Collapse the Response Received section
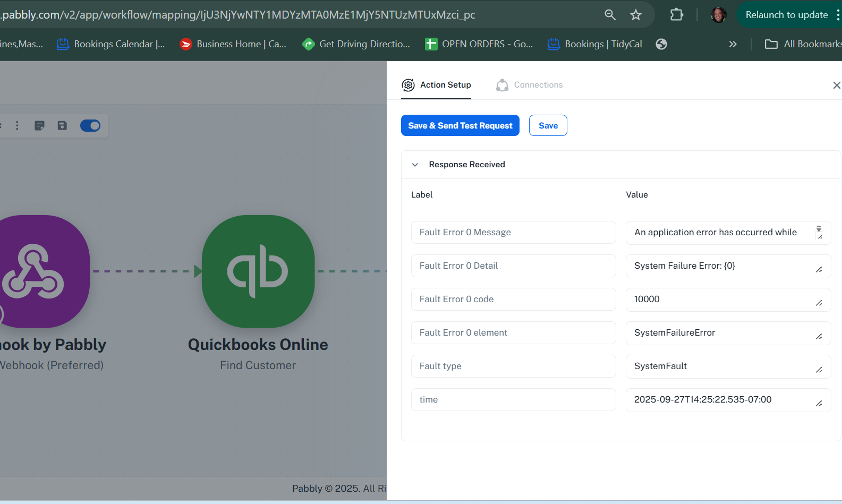This screenshot has width=842, height=504. [x=415, y=165]
